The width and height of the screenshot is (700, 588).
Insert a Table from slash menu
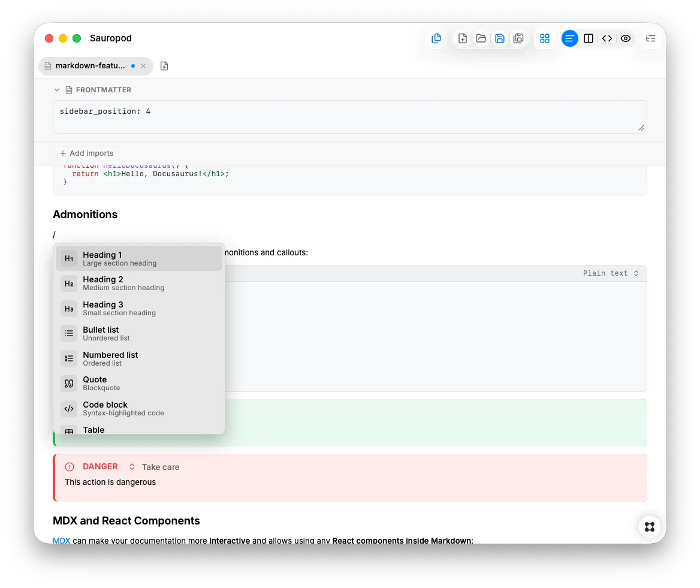(139, 429)
